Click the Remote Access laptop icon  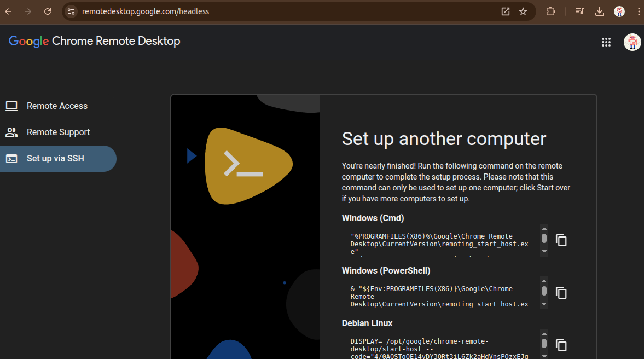11,106
